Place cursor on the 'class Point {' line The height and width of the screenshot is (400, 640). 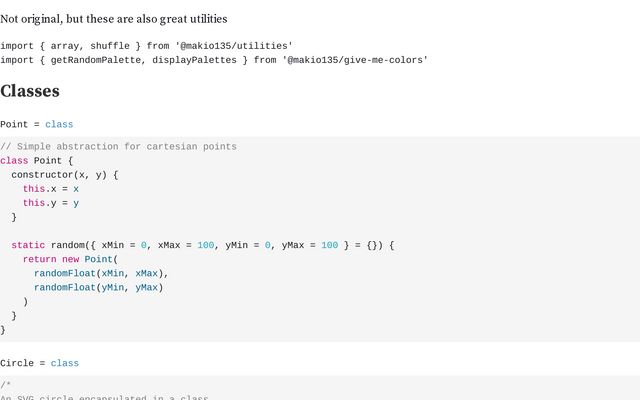(x=36, y=161)
